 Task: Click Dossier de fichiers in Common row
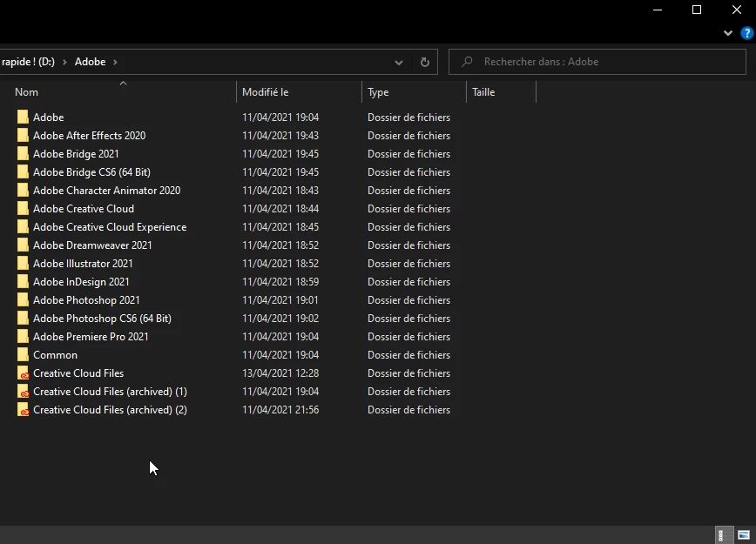[x=408, y=355]
